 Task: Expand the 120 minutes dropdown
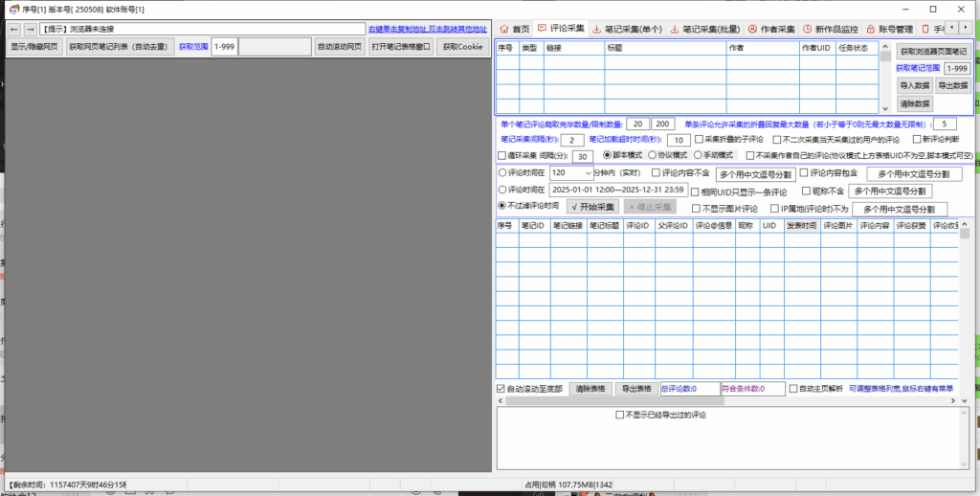tap(572, 173)
